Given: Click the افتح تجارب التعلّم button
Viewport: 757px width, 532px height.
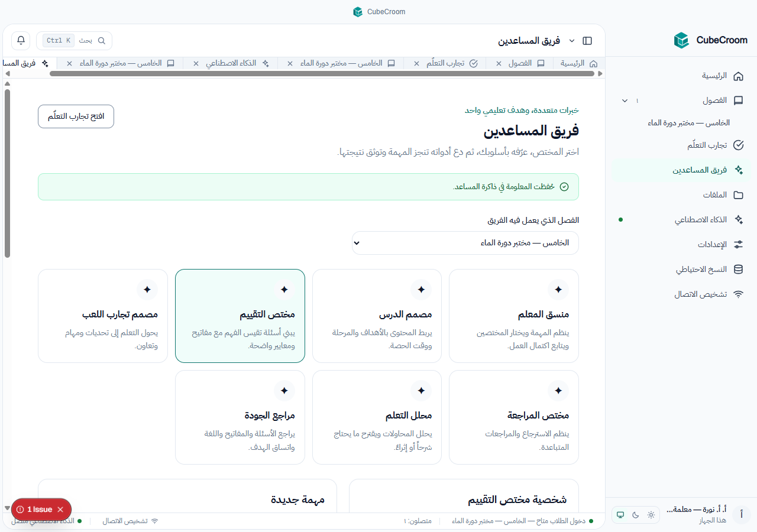Looking at the screenshot, I should [x=76, y=116].
